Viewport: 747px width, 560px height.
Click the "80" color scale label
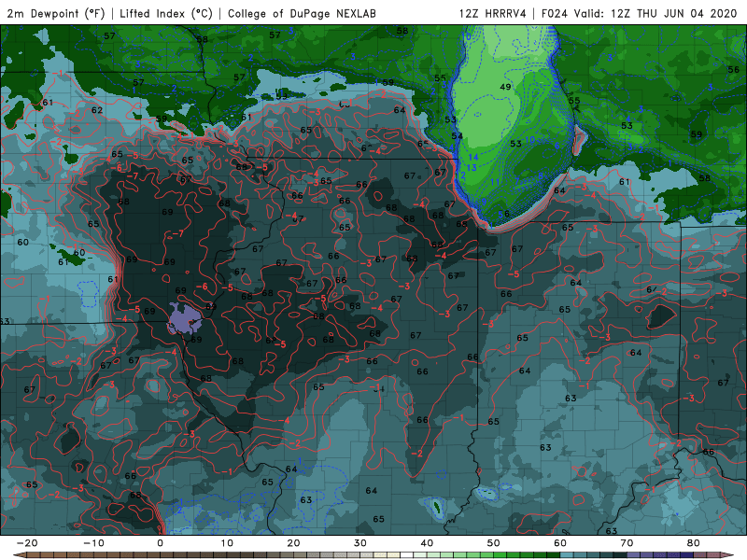click(x=694, y=543)
